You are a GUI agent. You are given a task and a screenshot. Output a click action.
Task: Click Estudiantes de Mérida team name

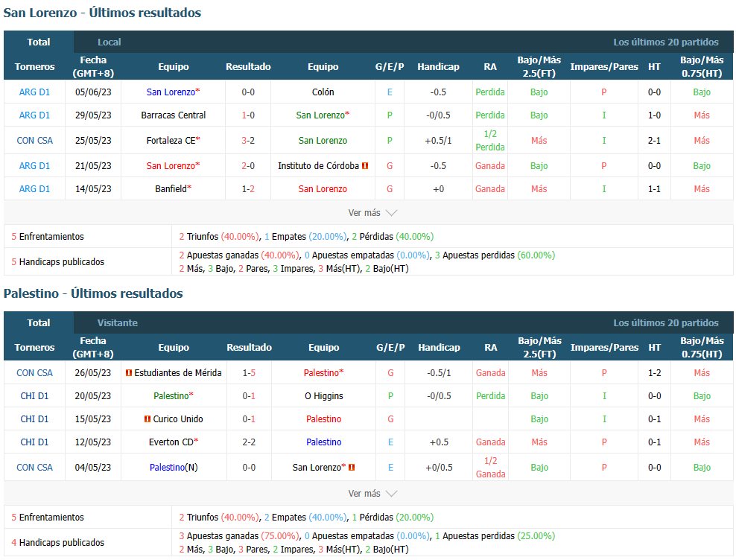pyautogui.click(x=178, y=372)
